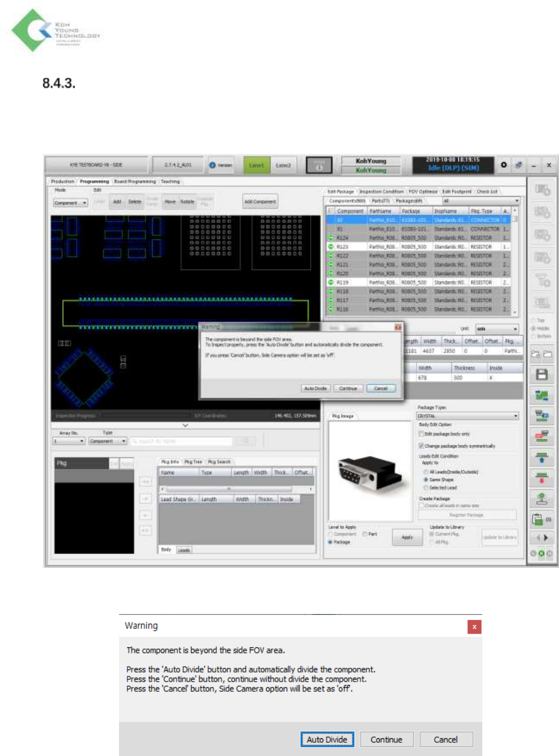The height and width of the screenshot is (756, 559).
Task: Click the Apply button
Action: pos(407,537)
